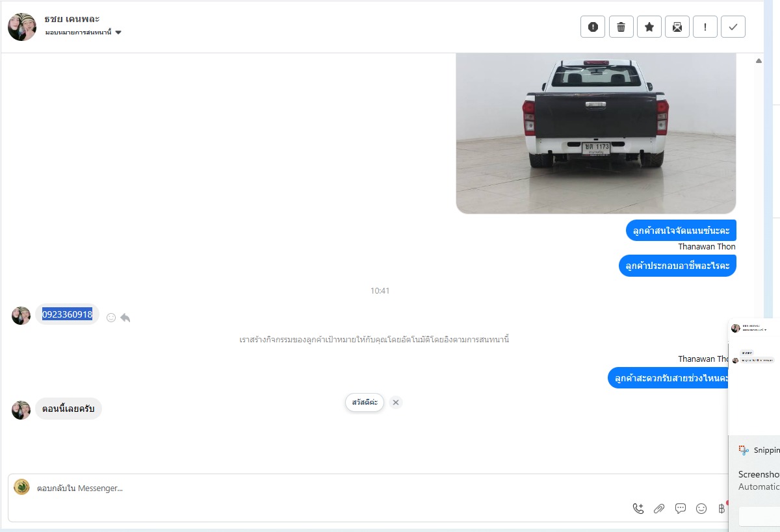Mark conversation unread with the envelope icon
The height and width of the screenshot is (532, 780).
click(677, 27)
